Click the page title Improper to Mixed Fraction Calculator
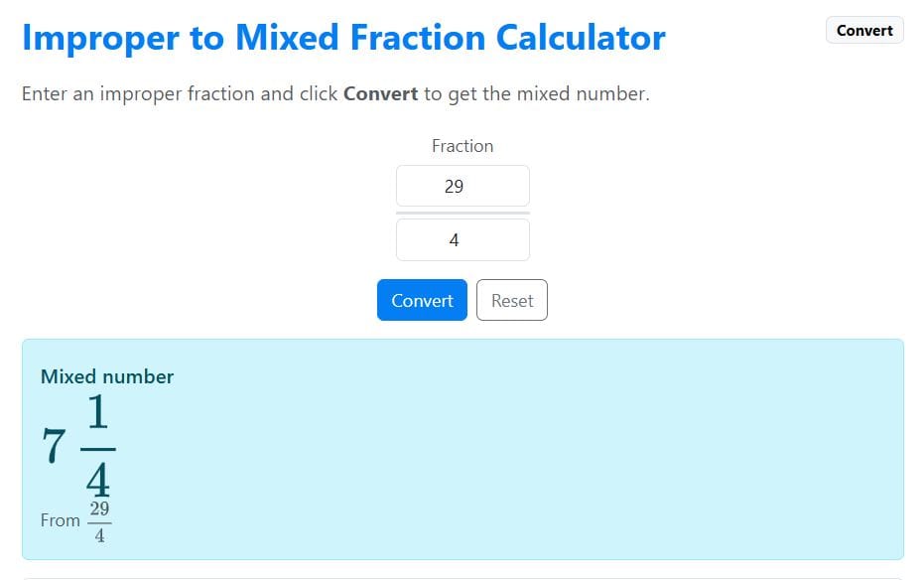Viewport: 924px width, 580px height. pyautogui.click(x=342, y=37)
